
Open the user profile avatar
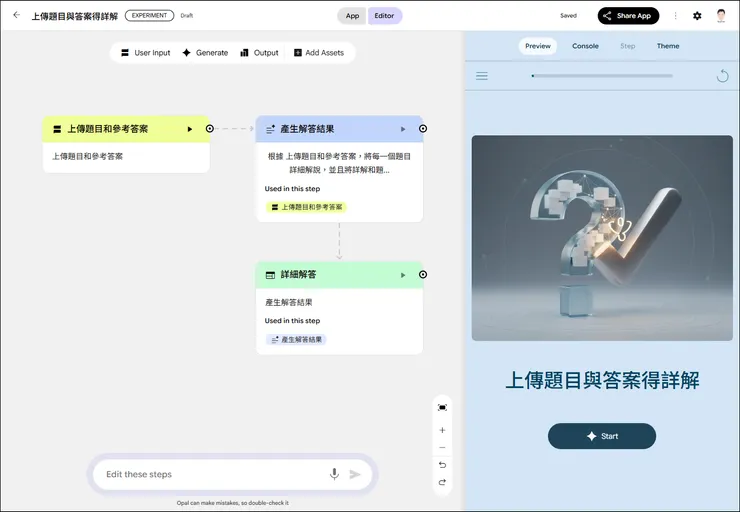(721, 16)
